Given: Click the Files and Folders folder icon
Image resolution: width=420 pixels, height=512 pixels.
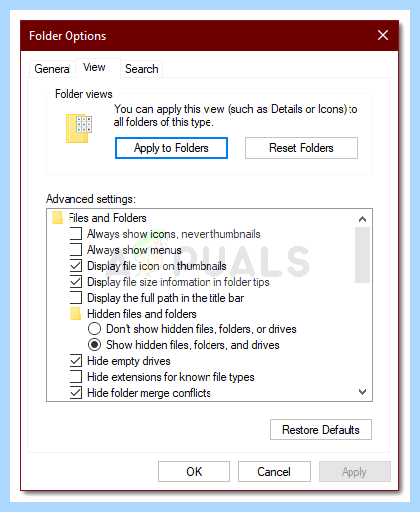Looking at the screenshot, I should [58, 218].
